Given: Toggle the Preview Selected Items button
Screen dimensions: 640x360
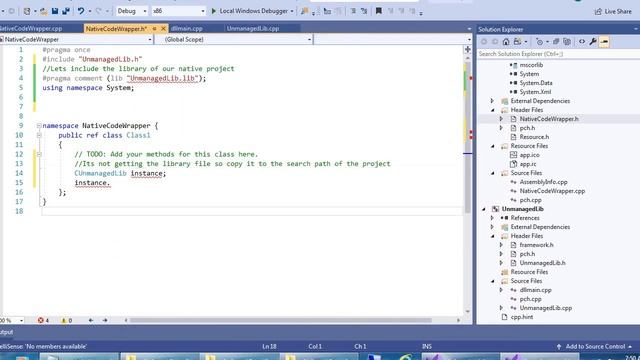Looking at the screenshot, I should tap(604, 42).
